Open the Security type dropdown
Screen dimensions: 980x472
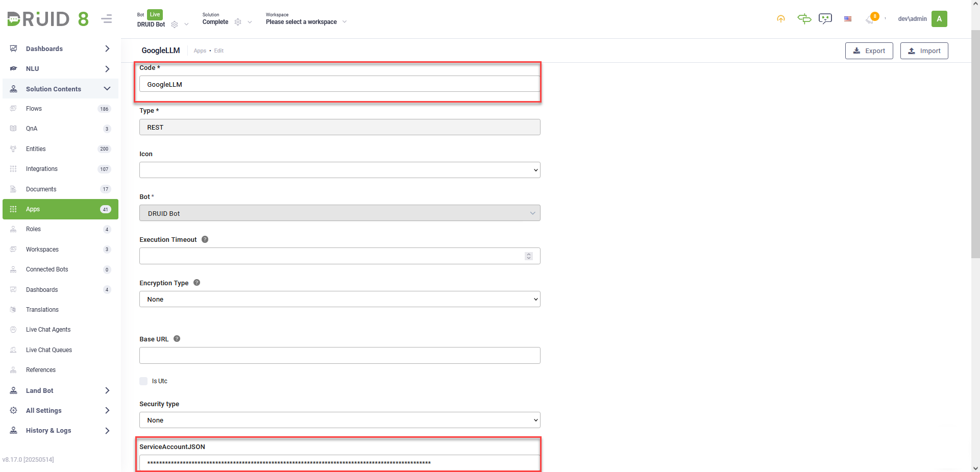(339, 420)
